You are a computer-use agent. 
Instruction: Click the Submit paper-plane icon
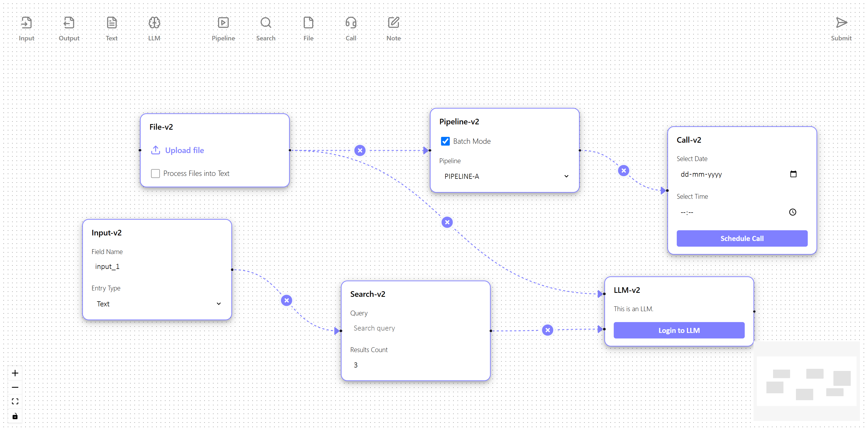[x=841, y=23]
